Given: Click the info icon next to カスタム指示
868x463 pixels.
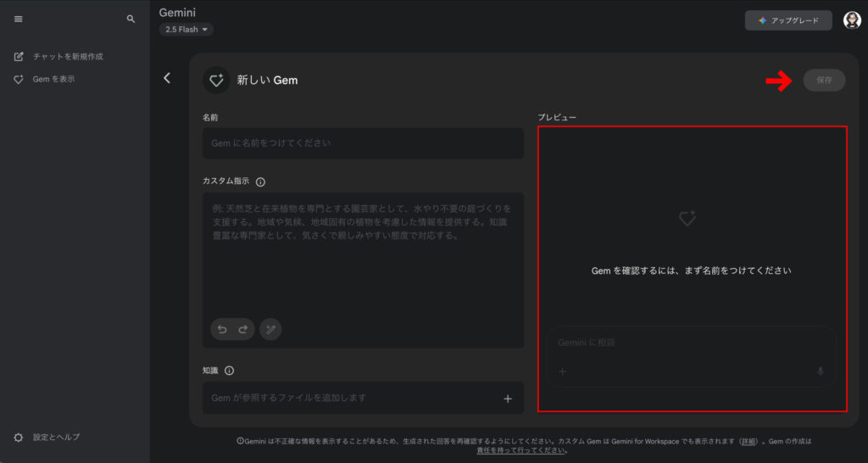Looking at the screenshot, I should tap(260, 181).
